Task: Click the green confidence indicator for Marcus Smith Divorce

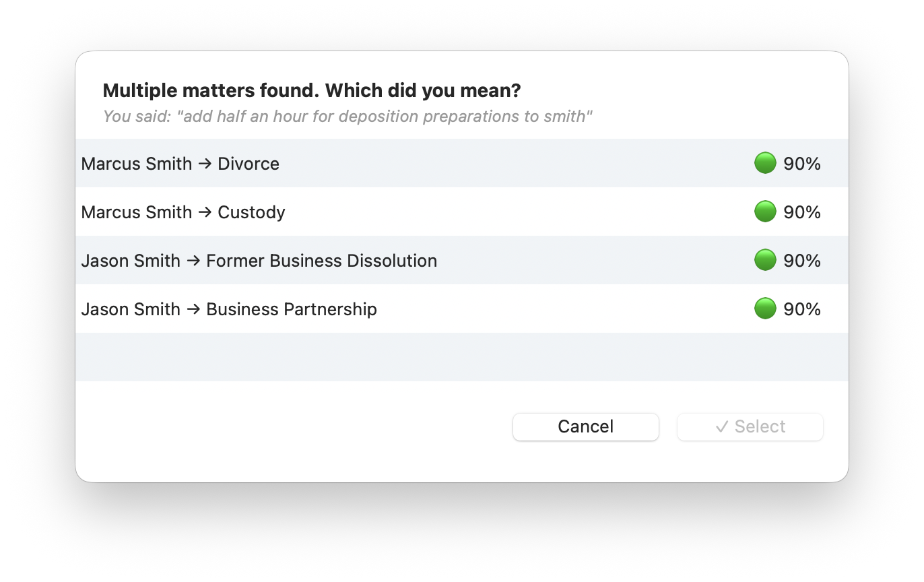Action: (764, 162)
